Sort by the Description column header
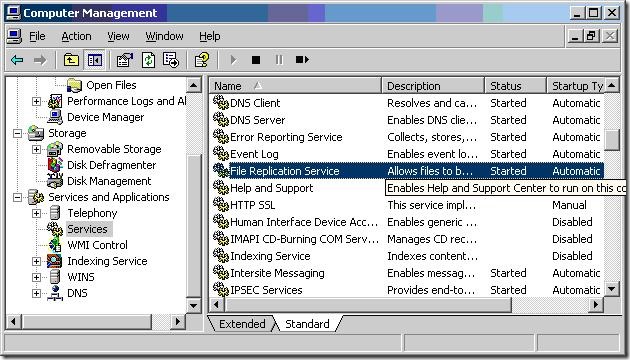The width and height of the screenshot is (630, 360). (x=433, y=86)
